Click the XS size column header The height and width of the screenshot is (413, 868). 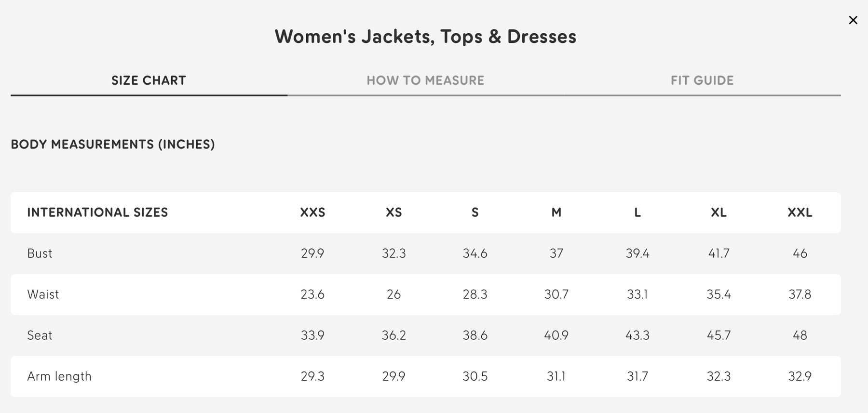coord(393,213)
